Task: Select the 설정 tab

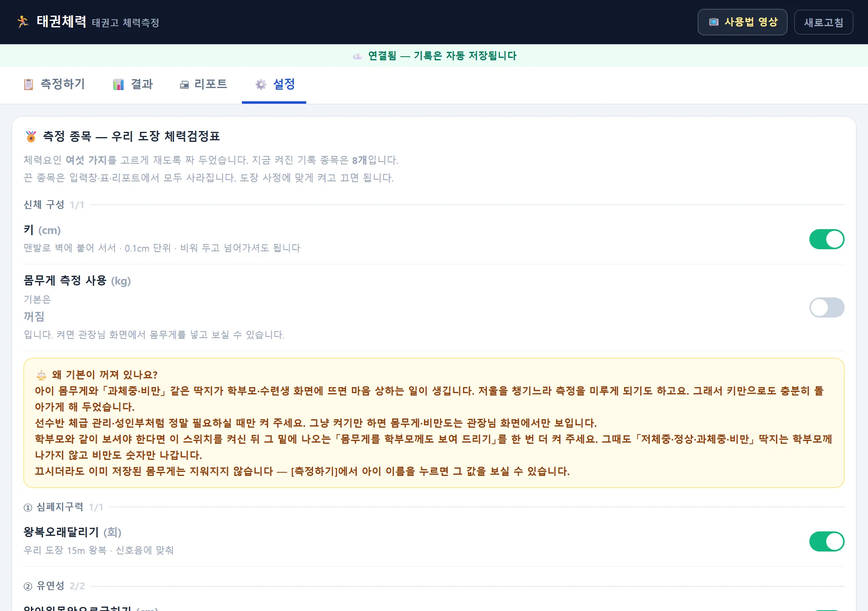Action: click(274, 84)
